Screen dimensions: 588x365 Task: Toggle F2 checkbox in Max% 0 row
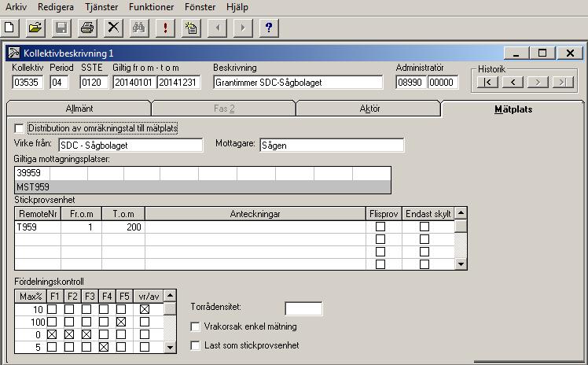69,334
